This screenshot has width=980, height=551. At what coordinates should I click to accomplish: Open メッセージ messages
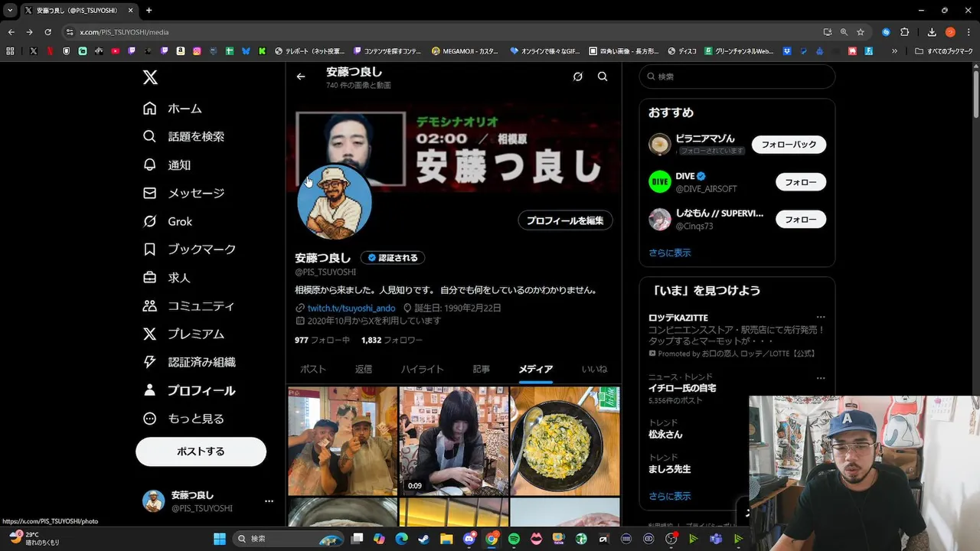(184, 193)
